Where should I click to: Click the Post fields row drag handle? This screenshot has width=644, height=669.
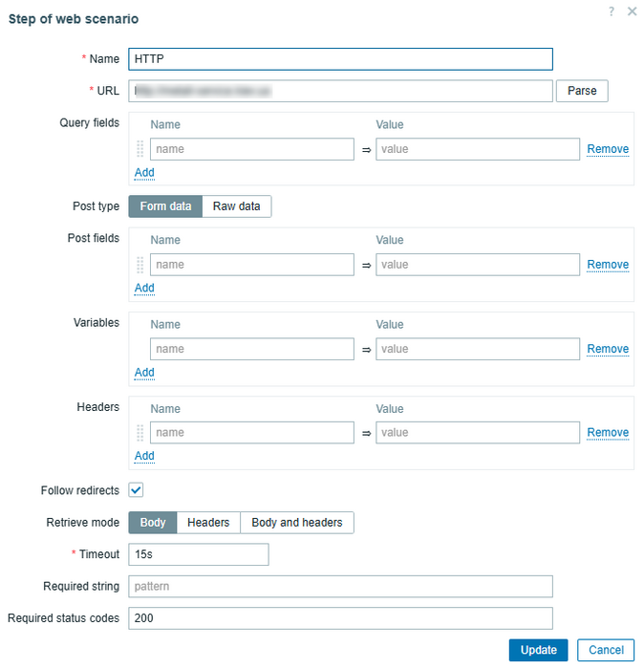(140, 265)
